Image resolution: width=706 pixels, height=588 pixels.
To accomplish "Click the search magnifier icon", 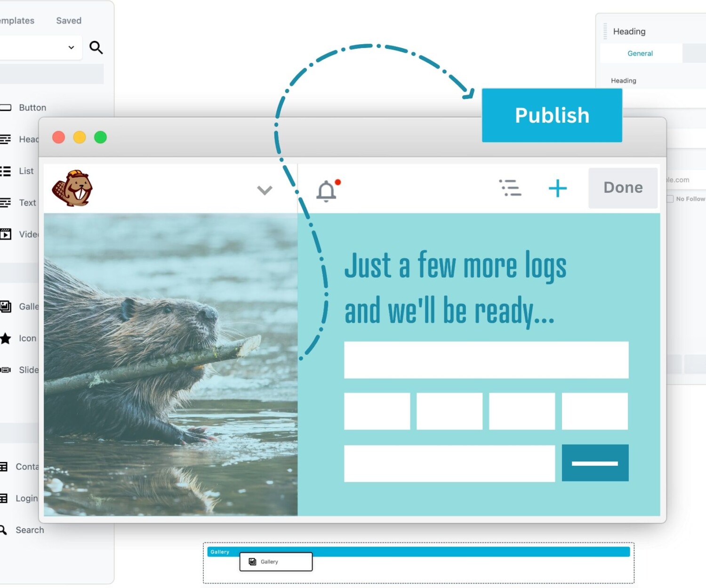I will pyautogui.click(x=96, y=48).
